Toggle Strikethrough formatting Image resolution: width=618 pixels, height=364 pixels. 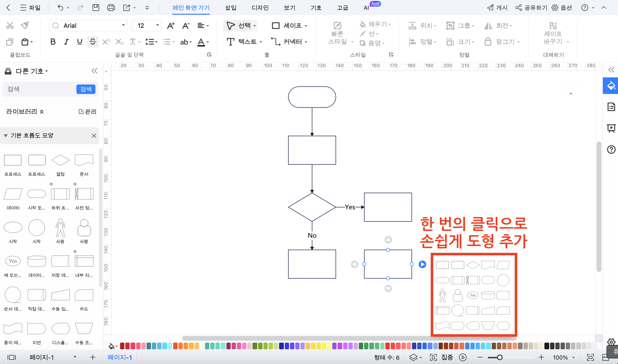click(x=93, y=42)
